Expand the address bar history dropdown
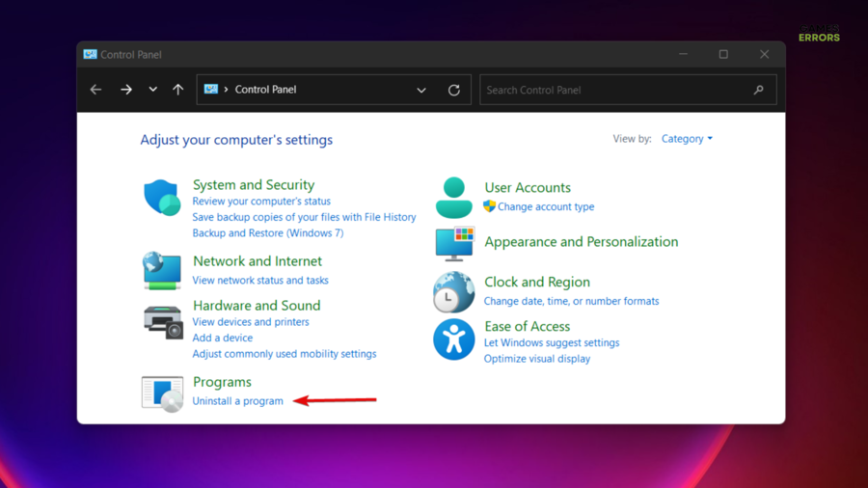 [421, 90]
